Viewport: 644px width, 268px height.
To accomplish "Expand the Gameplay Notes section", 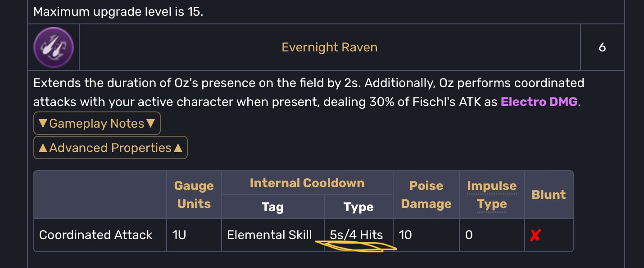I will pyautogui.click(x=97, y=124).
